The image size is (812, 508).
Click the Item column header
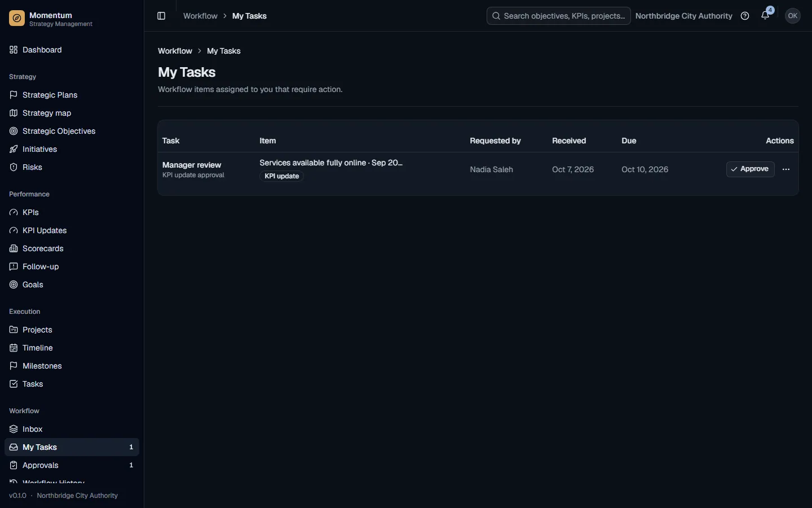[268, 141]
